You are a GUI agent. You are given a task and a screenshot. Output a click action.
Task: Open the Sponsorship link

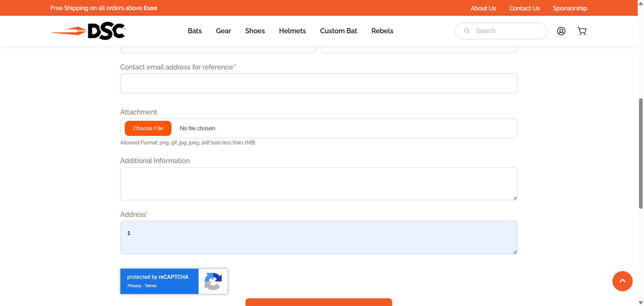pyautogui.click(x=570, y=8)
